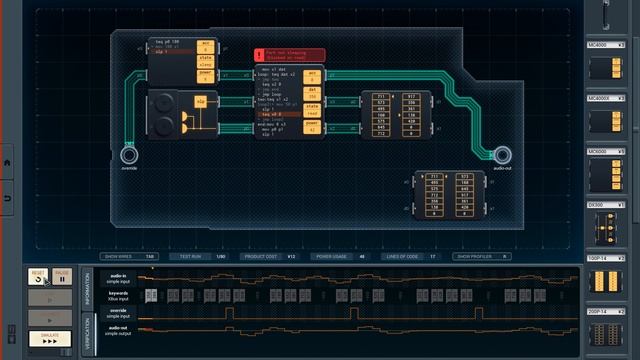Click value 917 in connected memory chip
This screenshot has height=360, width=640.
click(411, 97)
